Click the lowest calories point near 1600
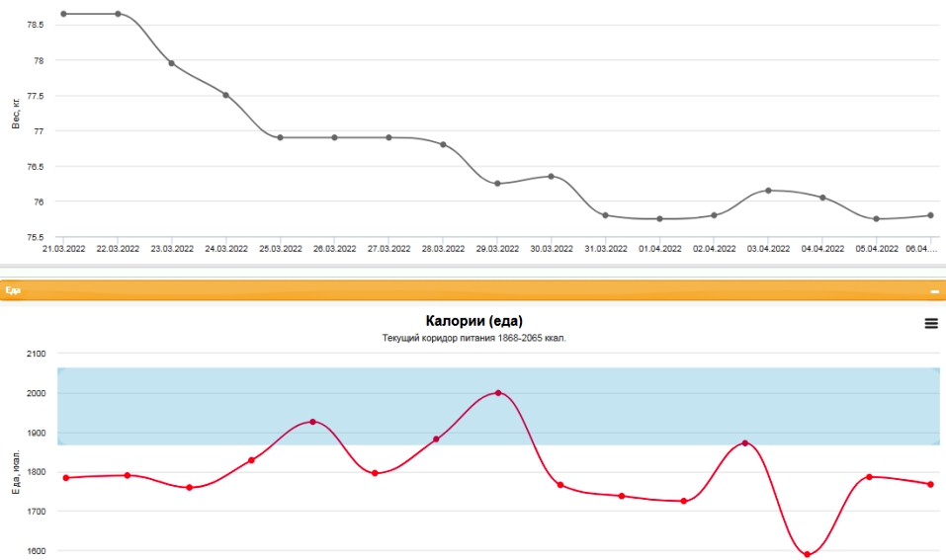 808,555
